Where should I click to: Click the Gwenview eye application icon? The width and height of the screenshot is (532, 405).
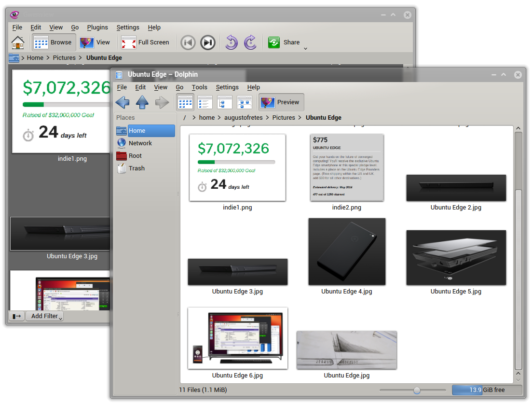14,14
